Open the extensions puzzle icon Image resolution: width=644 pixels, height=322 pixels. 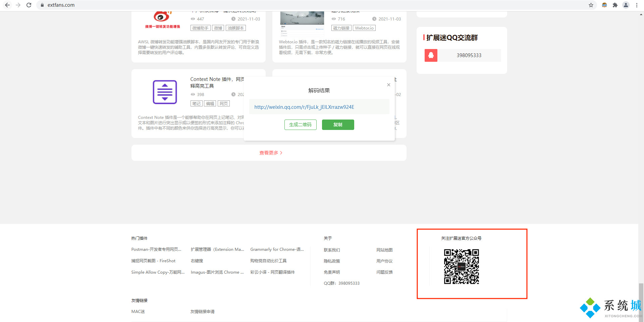(x=615, y=5)
